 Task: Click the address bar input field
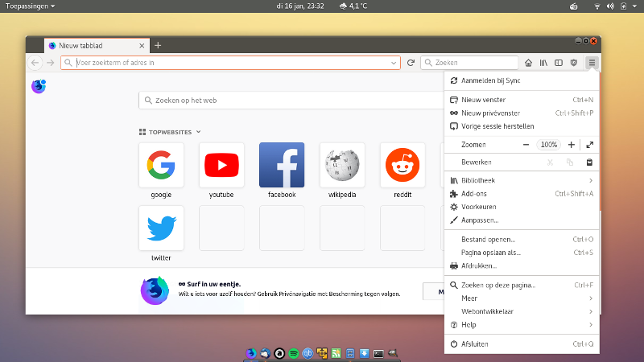pos(232,63)
